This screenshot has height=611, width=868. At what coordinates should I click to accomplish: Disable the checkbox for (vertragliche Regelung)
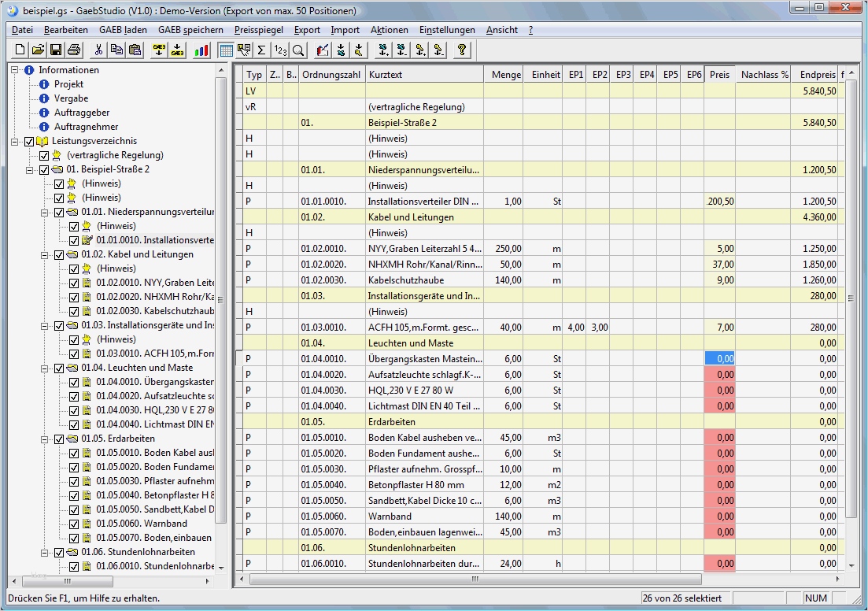(x=42, y=155)
